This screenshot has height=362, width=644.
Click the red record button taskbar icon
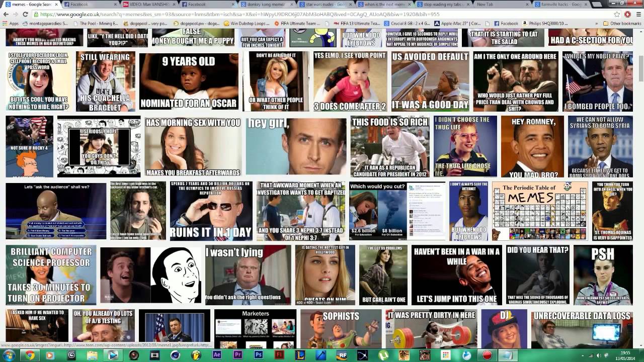[487, 355]
